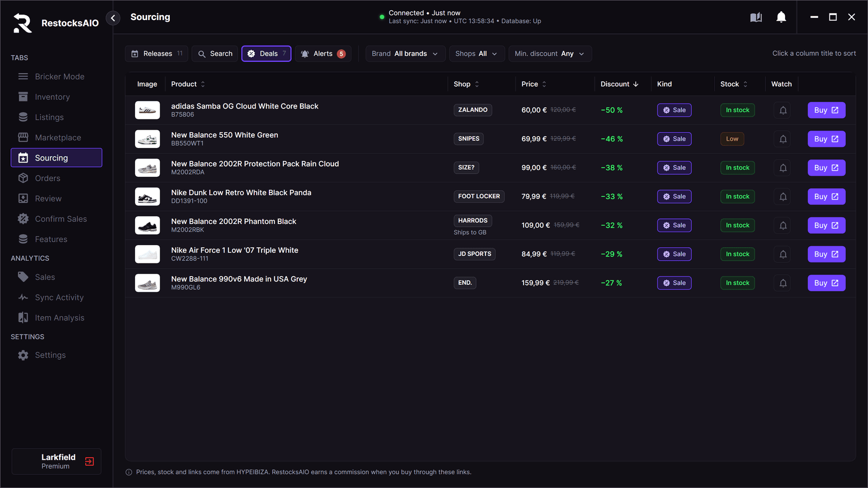Toggle watch bell for New Balance 550
This screenshot has width=868, height=488.
click(783, 139)
